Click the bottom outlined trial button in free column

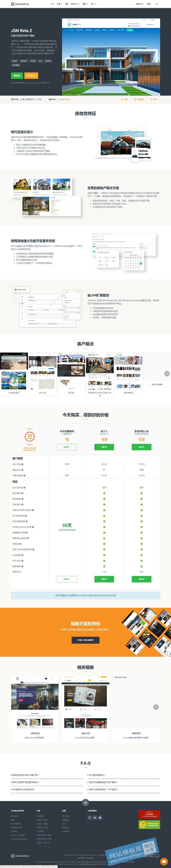click(x=67, y=579)
